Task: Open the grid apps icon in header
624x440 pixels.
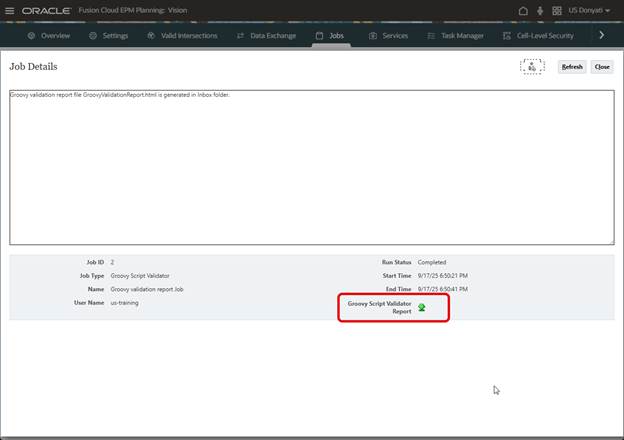Action: 557,10
